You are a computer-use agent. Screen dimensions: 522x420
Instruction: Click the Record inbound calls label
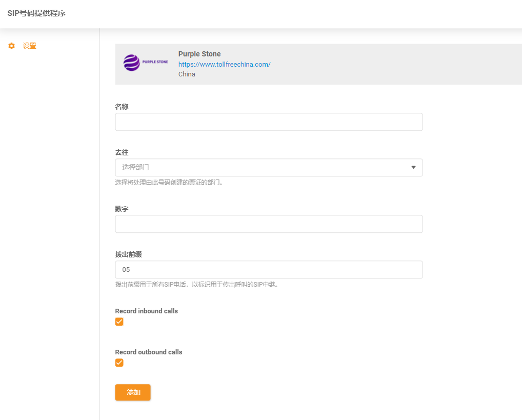pyautogui.click(x=146, y=311)
